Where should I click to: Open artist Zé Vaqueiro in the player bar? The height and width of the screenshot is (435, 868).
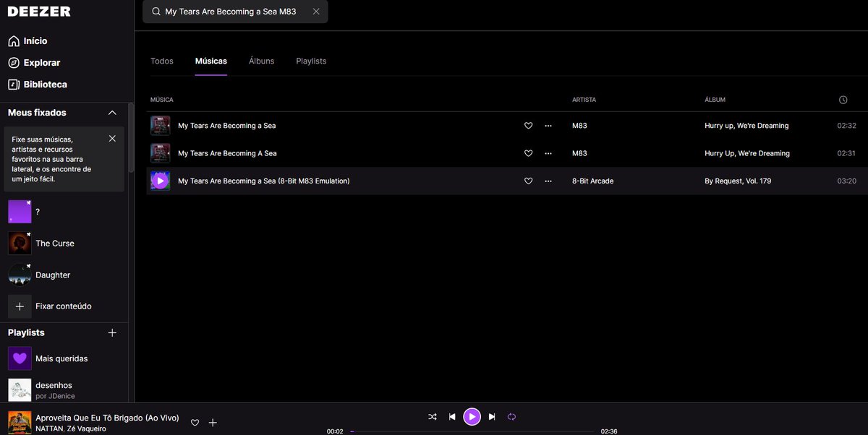85,428
